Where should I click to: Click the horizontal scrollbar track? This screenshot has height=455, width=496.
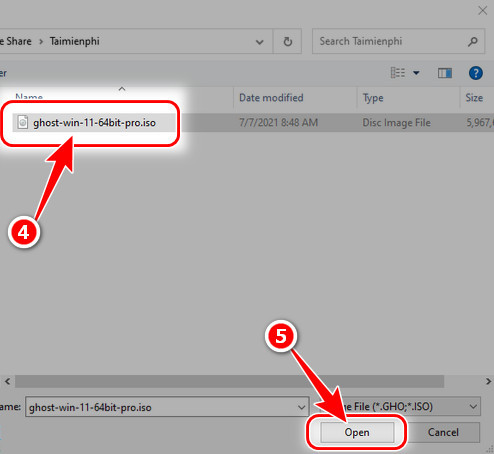click(229, 381)
